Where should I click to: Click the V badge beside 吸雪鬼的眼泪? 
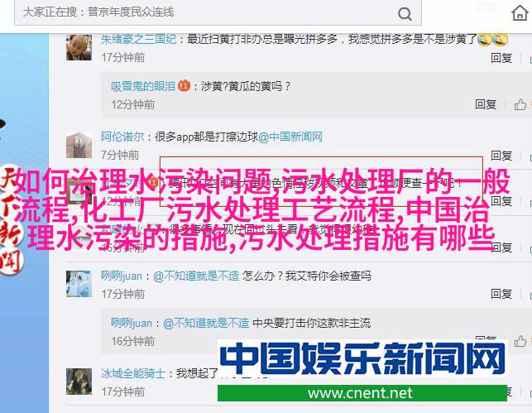(x=185, y=85)
